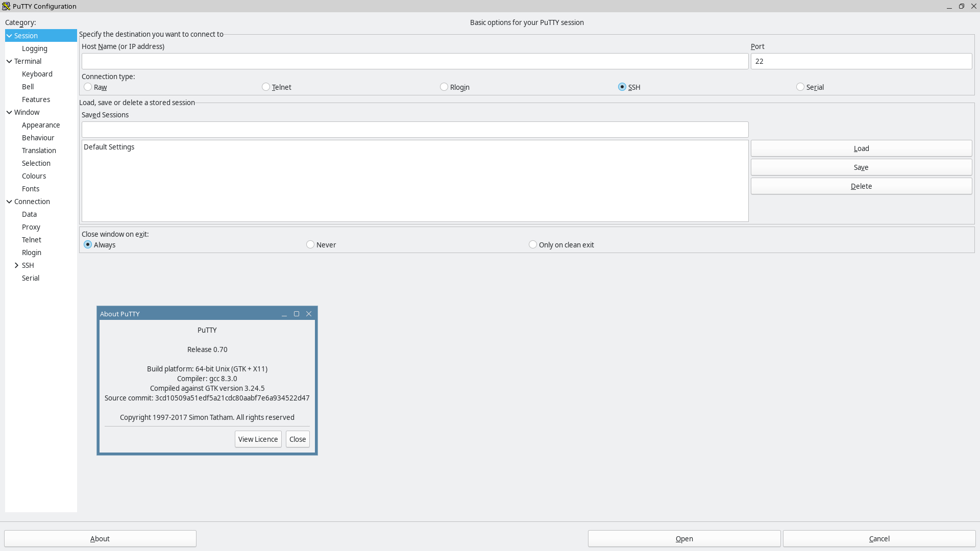Image resolution: width=980 pixels, height=551 pixels.
Task: Click the Open button
Action: 684,539
